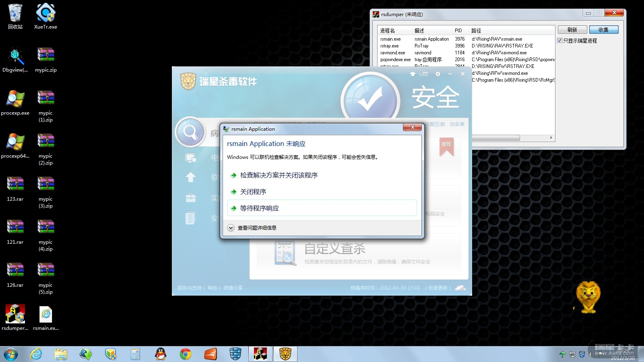Open the network tray icon
Viewport: 644px width, 362px height.
pyautogui.click(x=572, y=354)
